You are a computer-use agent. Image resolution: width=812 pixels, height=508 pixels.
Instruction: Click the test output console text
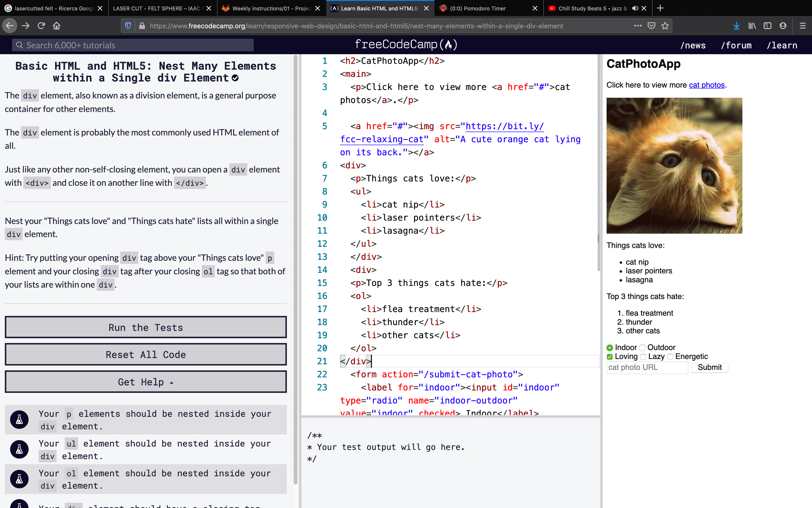click(x=386, y=447)
